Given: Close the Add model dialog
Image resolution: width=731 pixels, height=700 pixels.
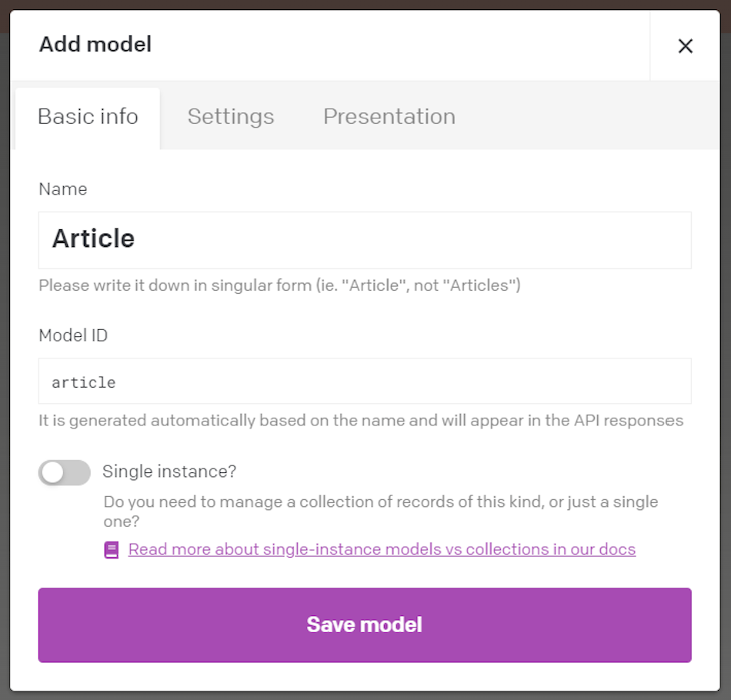Looking at the screenshot, I should [x=685, y=46].
